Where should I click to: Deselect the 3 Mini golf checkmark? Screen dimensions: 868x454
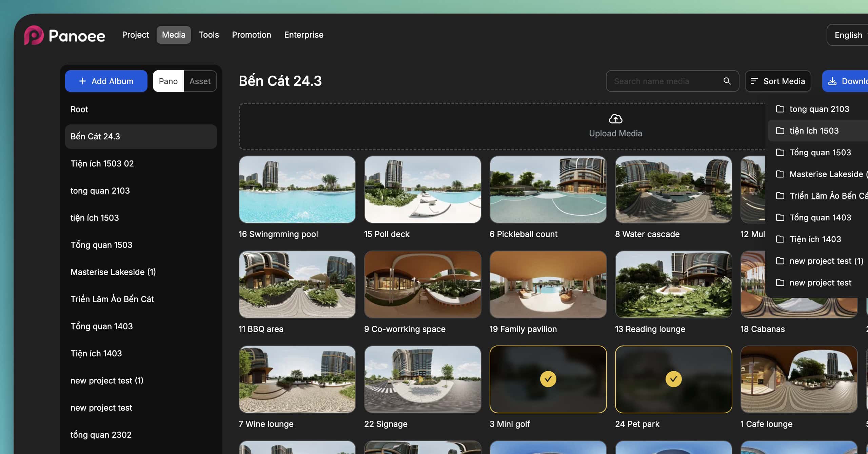coord(548,379)
